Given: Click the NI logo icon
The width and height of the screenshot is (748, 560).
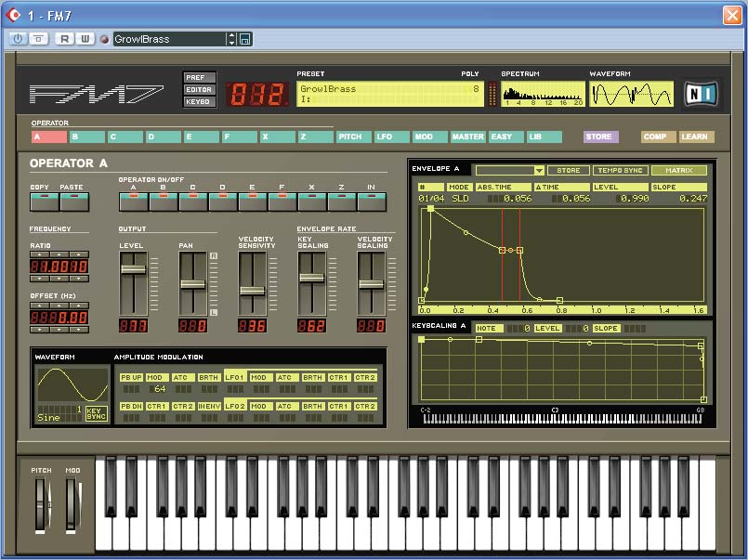Looking at the screenshot, I should tap(701, 94).
